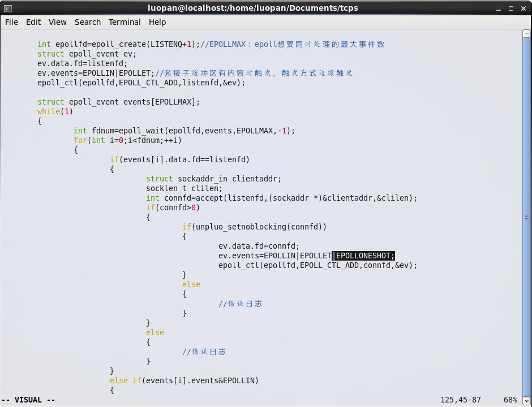Image resolution: width=532 pixels, height=407 pixels.
Task: Close the terminal window
Action: pos(524,8)
